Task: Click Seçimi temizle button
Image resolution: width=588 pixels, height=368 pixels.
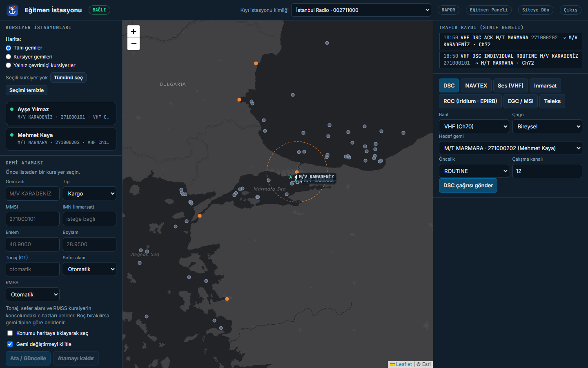Action: pos(27,90)
